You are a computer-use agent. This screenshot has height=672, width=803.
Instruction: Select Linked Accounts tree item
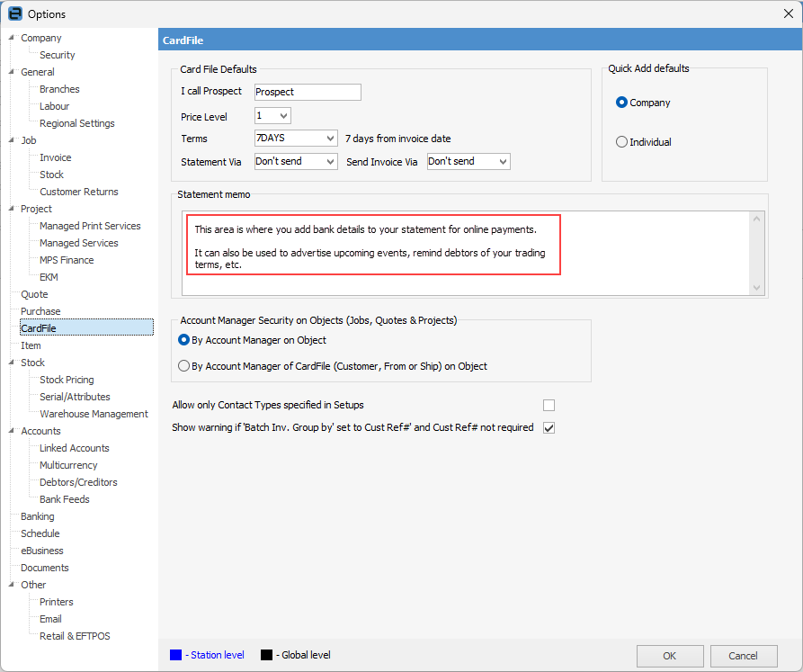pos(75,448)
